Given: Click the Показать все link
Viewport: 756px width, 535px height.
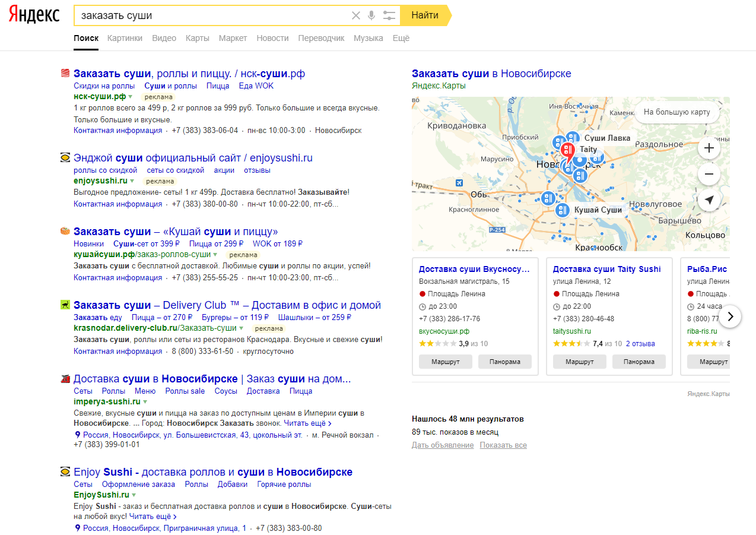Looking at the screenshot, I should coord(503,445).
